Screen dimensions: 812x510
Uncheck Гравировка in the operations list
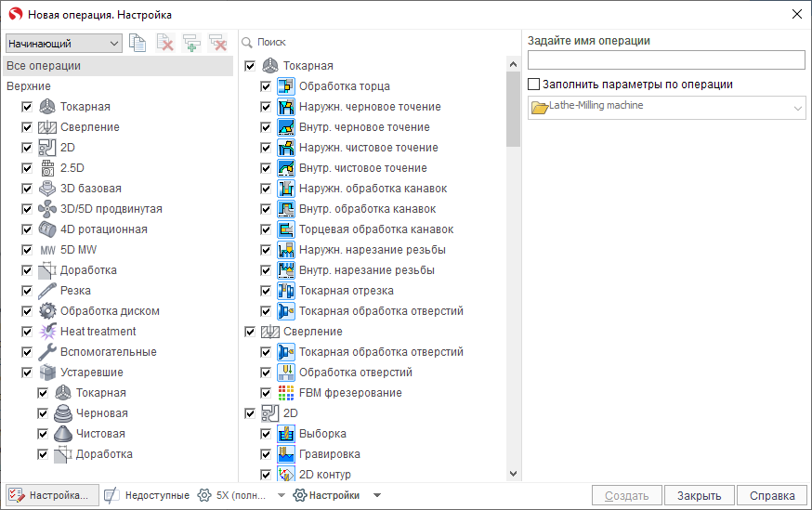tap(267, 454)
